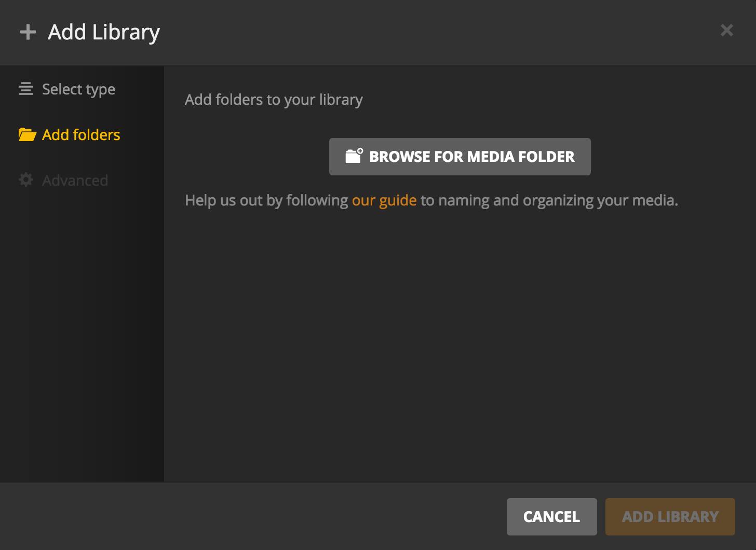Click the Add Library confirmation button
Image resolution: width=756 pixels, height=550 pixels.
pos(670,516)
